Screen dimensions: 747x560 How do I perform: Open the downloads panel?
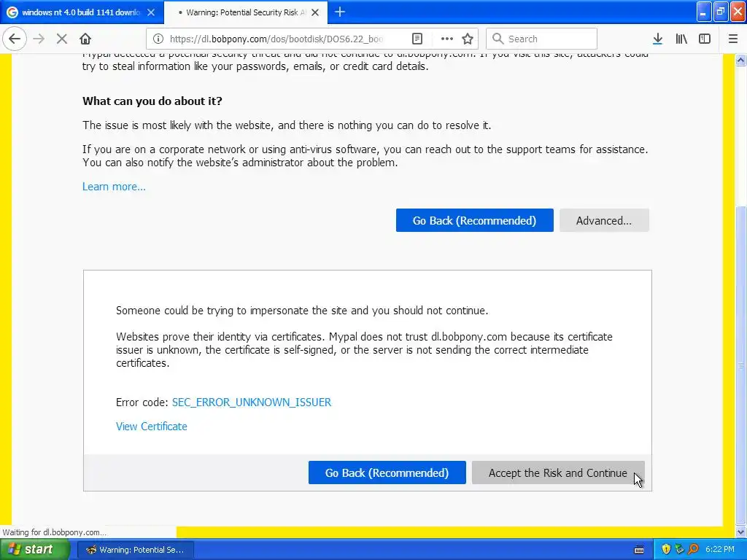[657, 39]
